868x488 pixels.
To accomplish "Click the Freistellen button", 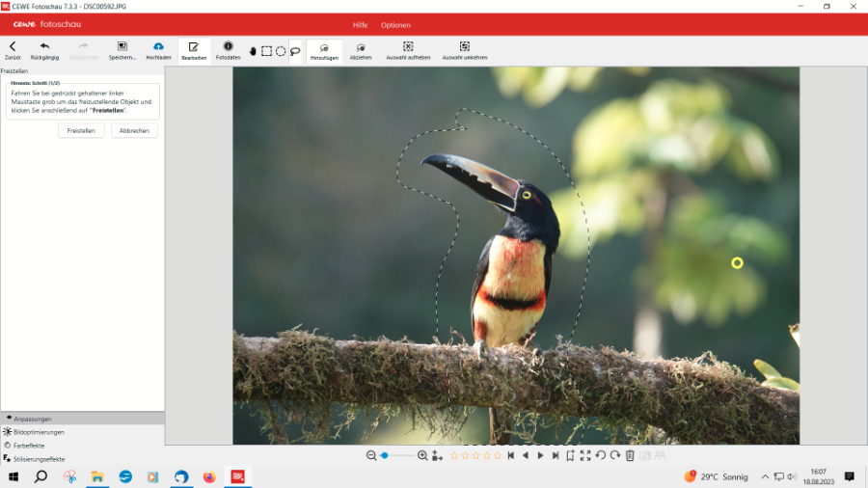I will (x=81, y=130).
